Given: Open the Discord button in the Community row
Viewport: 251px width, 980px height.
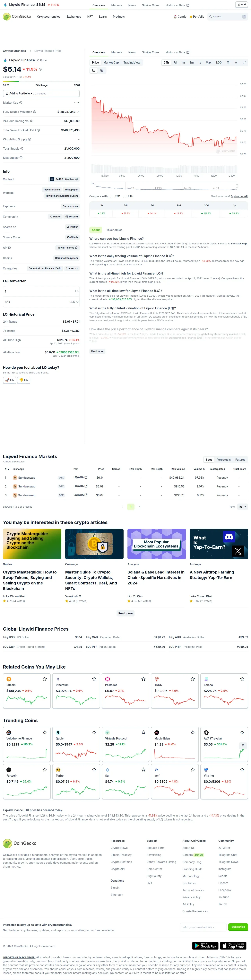Looking at the screenshot, I should tap(72, 216).
